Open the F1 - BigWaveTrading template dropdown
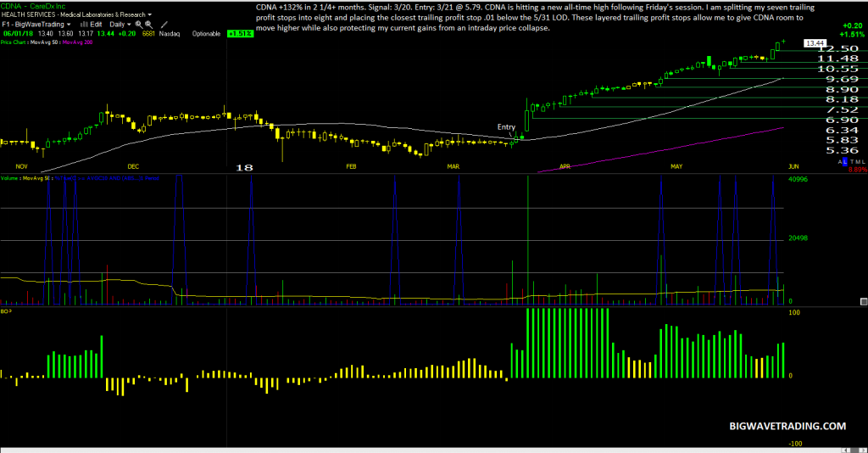This screenshot has height=453, width=868. click(36, 25)
